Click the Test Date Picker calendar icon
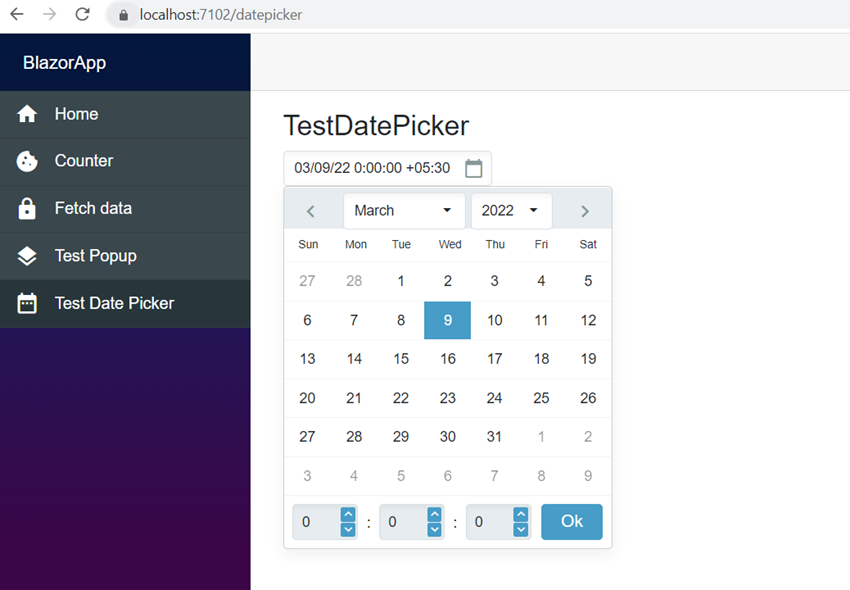 point(27,303)
